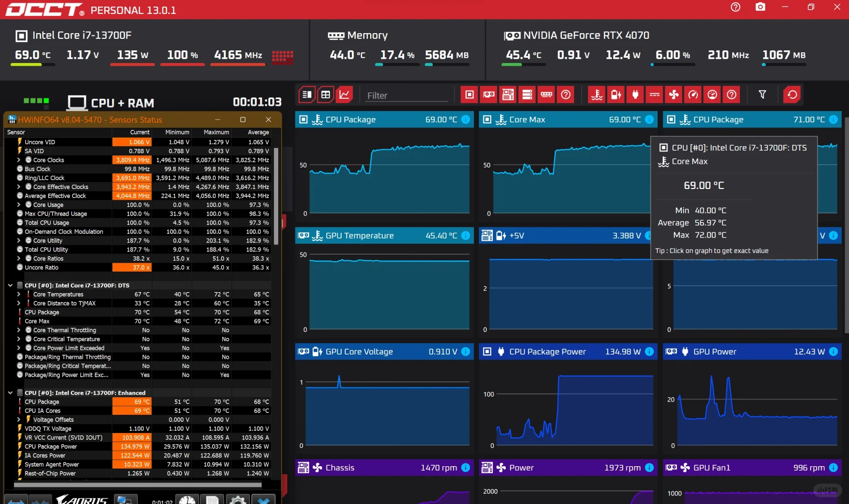Open the OCCT help icon in title bar
849x504 pixels.
coord(736,7)
